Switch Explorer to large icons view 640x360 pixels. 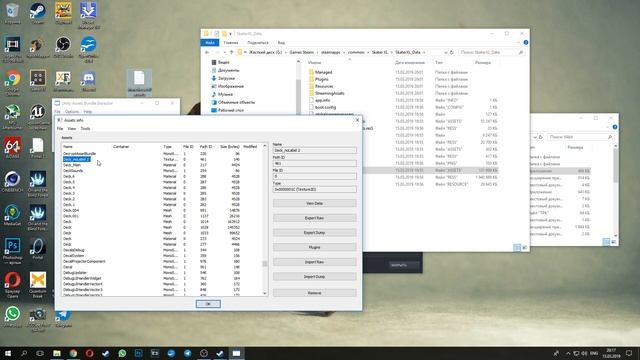[x=524, y=247]
